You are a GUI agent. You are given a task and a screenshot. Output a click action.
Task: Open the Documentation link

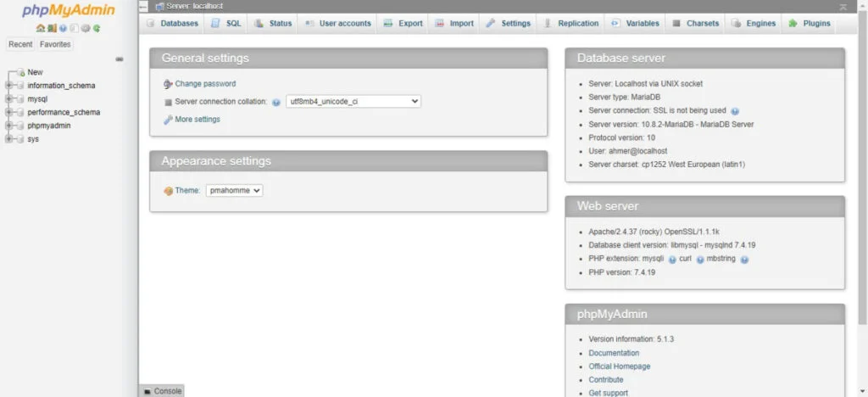[614, 353]
